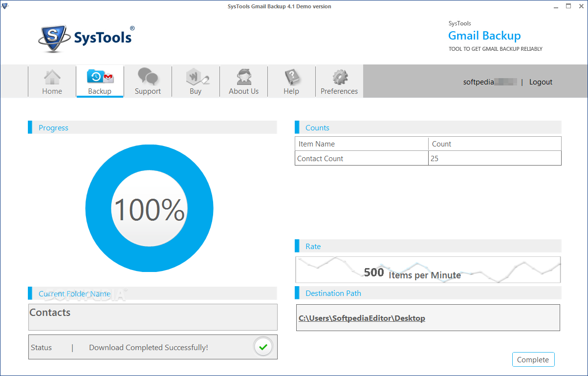The height and width of the screenshot is (376, 588).
Task: Click the Counts section header
Action: 428,127
